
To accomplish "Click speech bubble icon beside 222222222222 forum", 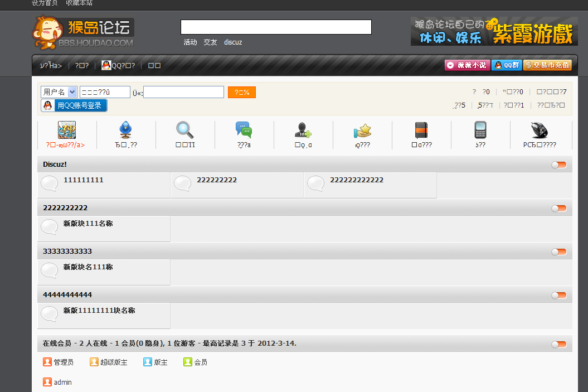I will (316, 184).
